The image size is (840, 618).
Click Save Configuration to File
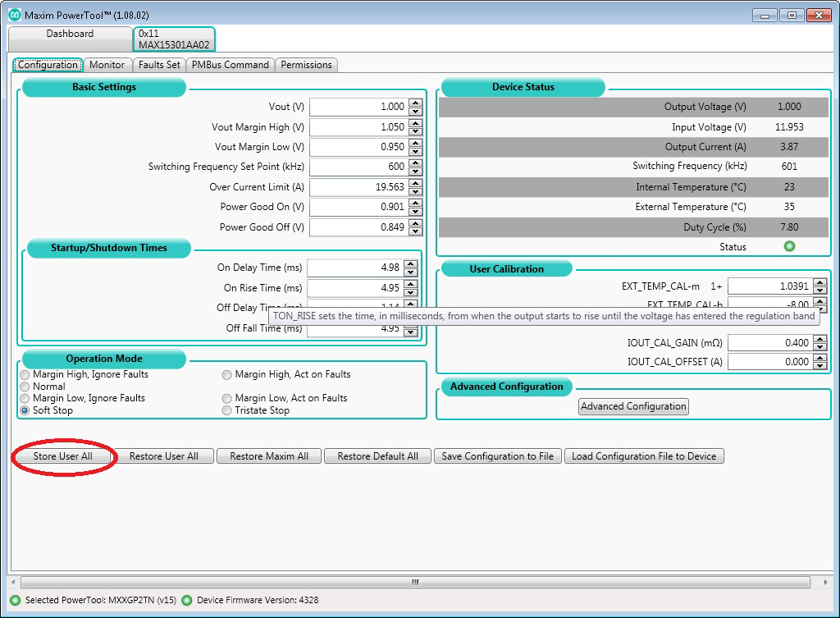(498, 456)
